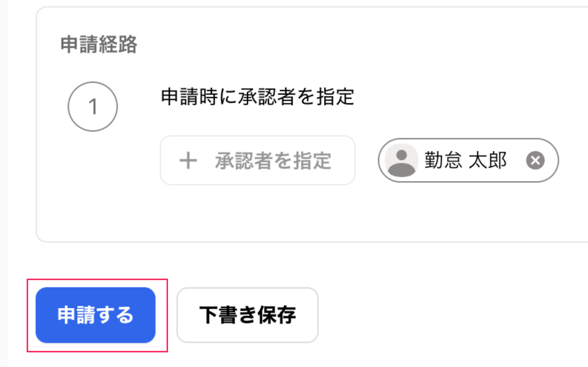Open the 承認者を指定 approver picker
This screenshot has height=367, width=588.
click(258, 160)
